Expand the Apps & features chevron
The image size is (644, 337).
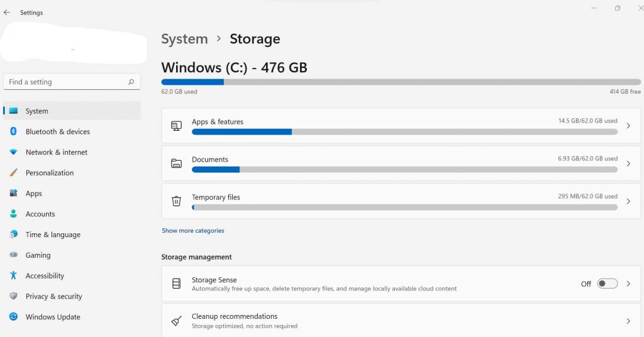628,126
